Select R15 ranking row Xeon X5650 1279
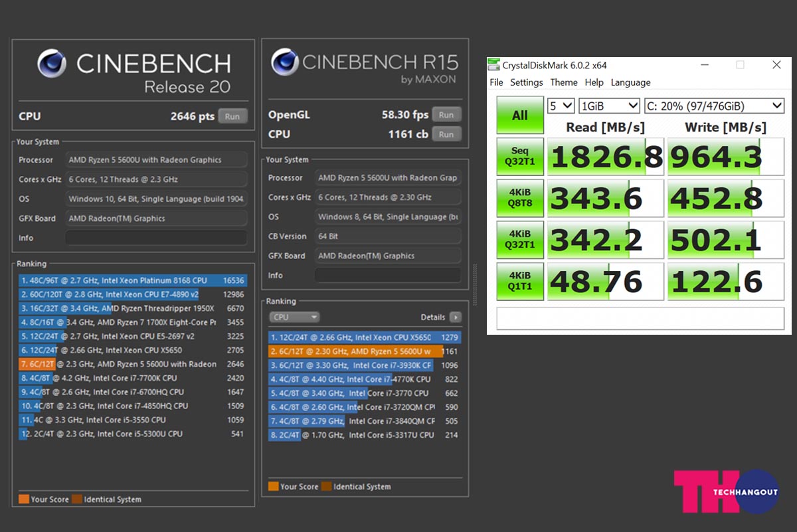Image resolution: width=797 pixels, height=532 pixels. click(365, 337)
